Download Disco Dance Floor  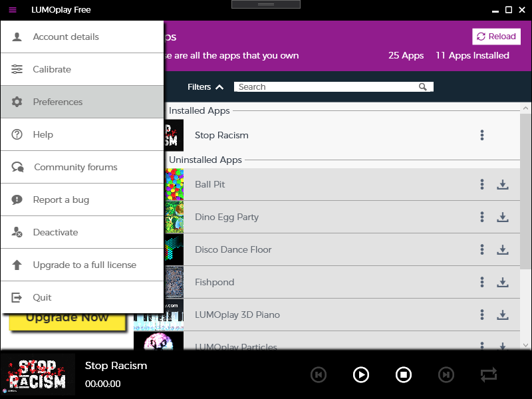click(x=503, y=250)
